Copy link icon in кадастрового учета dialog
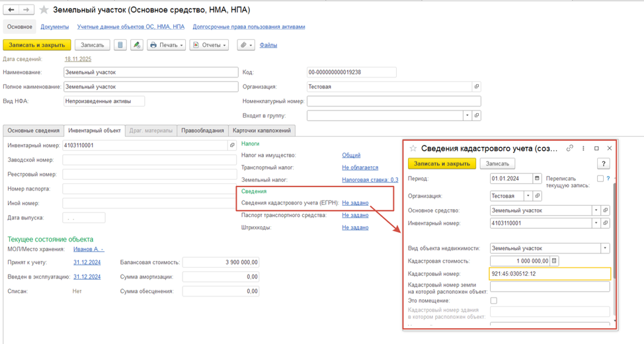The width and height of the screenshot is (644, 344). (x=570, y=148)
